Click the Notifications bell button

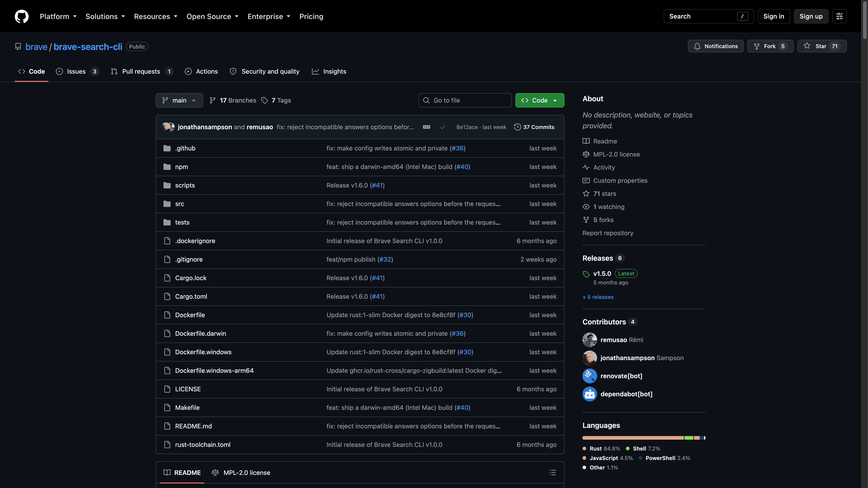click(715, 46)
